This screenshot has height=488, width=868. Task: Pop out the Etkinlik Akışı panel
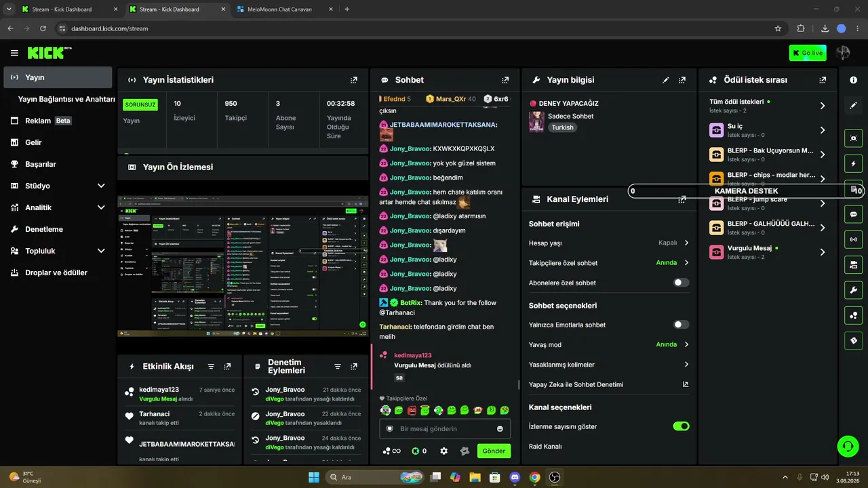tap(227, 367)
